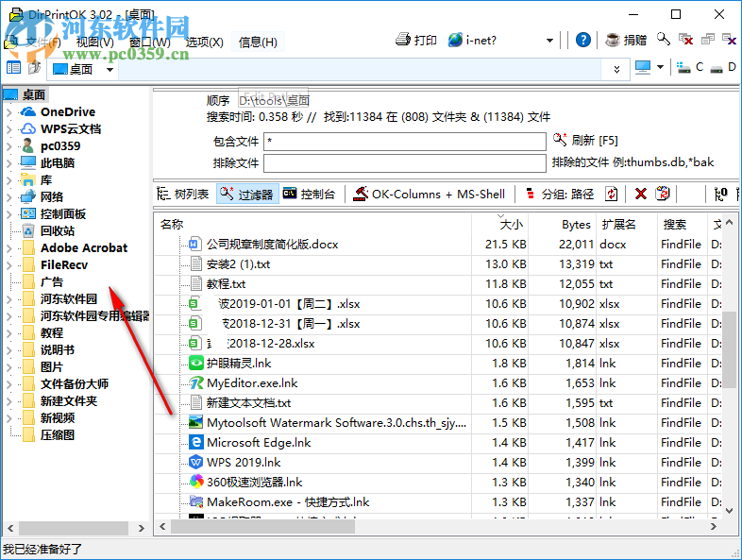The width and height of the screenshot is (742, 560).
Task: Open the i-net? globe link
Action: (472, 41)
